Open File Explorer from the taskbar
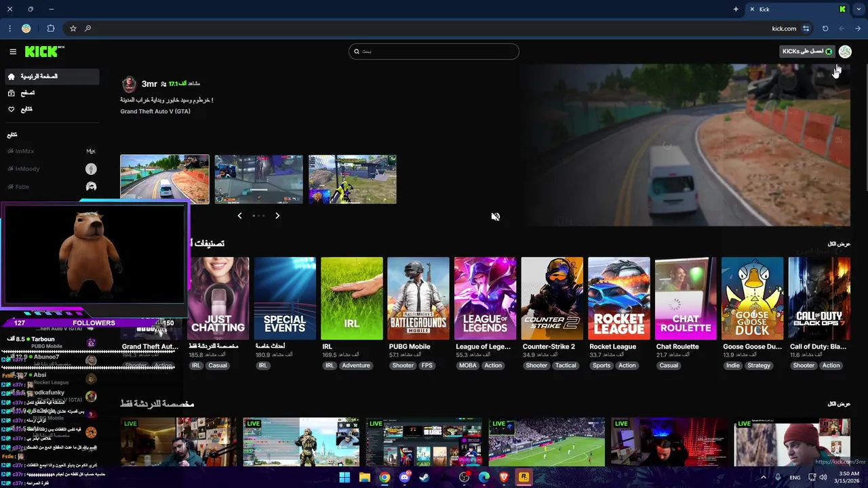 [x=365, y=477]
